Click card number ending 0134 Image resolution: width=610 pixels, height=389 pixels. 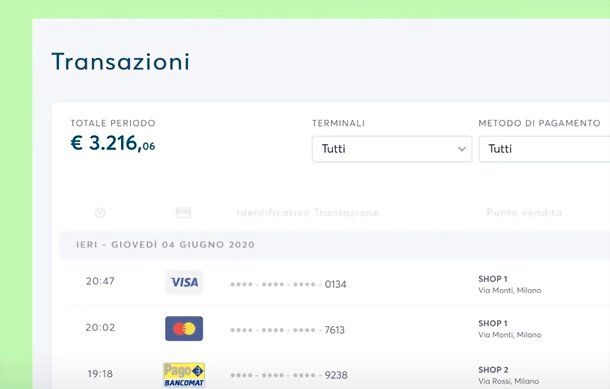coord(288,284)
